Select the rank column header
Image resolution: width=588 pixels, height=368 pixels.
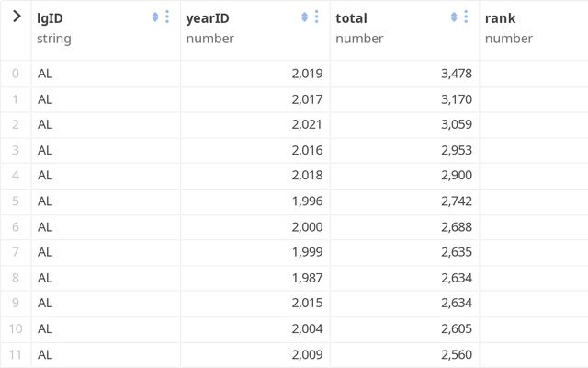(534, 29)
